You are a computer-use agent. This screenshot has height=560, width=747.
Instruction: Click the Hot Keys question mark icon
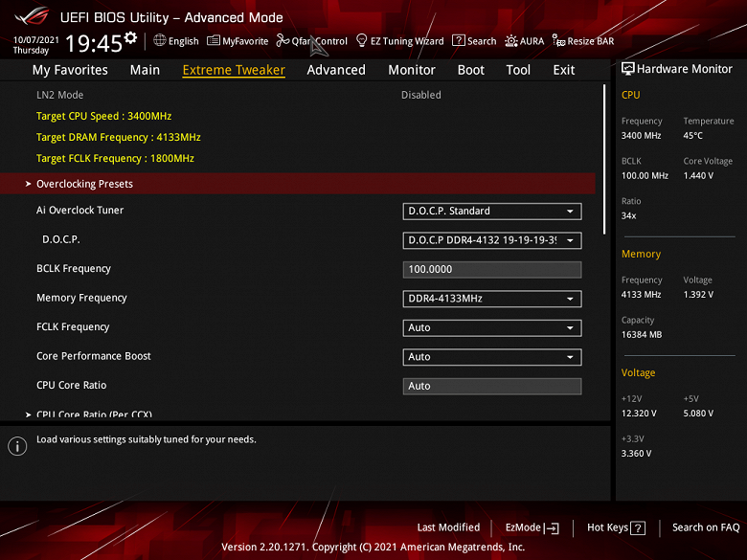(638, 528)
